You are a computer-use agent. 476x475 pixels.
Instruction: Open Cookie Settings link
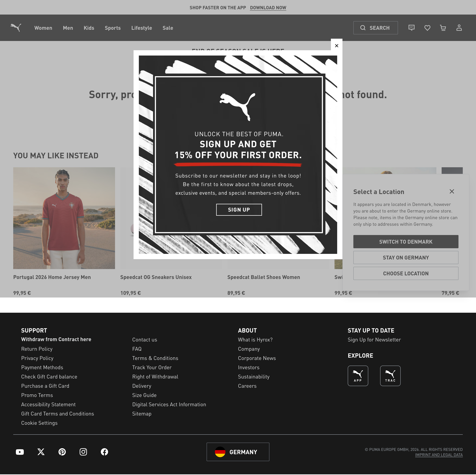(x=40, y=423)
